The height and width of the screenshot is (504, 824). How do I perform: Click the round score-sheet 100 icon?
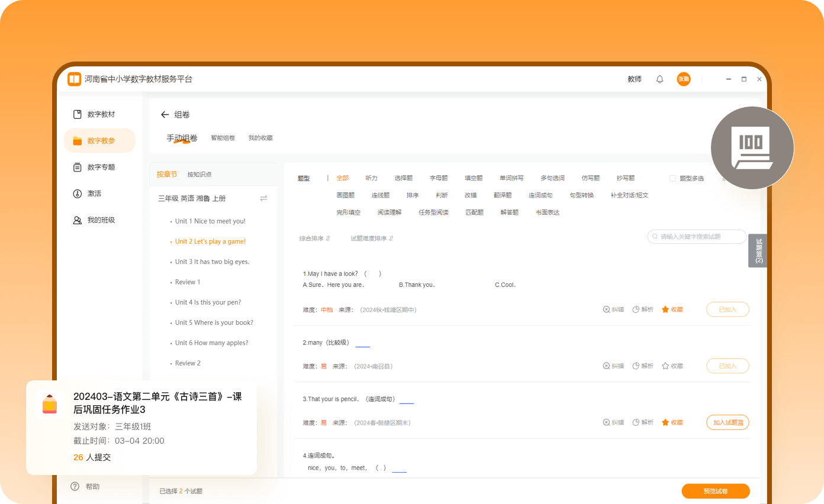(x=752, y=148)
